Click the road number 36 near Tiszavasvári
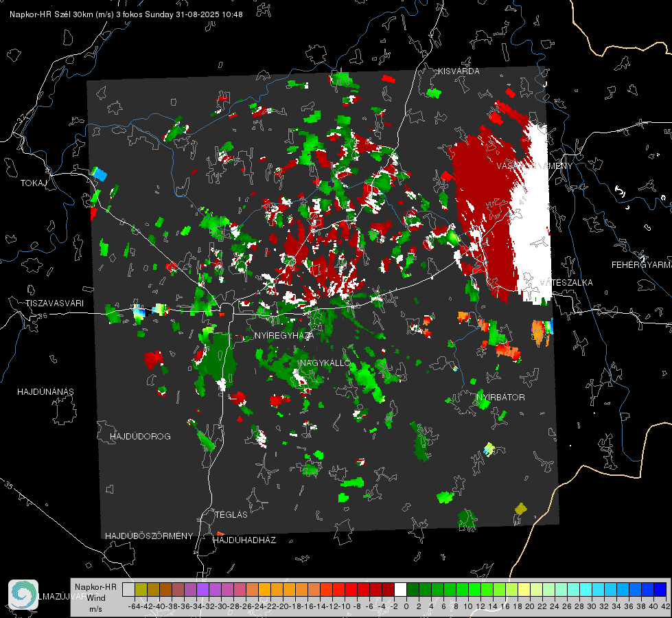This screenshot has width=672, height=618. (x=43, y=316)
